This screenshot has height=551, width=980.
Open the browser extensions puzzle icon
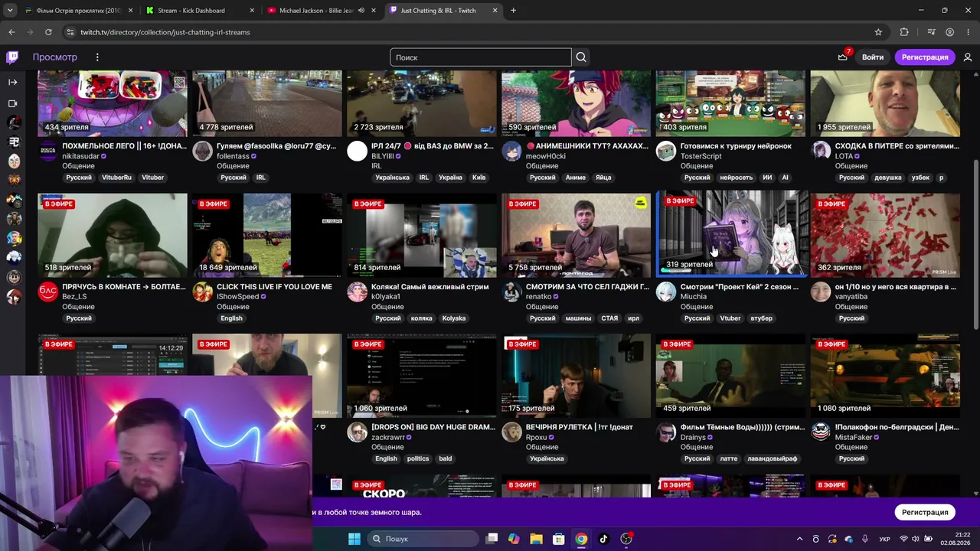coord(904,32)
